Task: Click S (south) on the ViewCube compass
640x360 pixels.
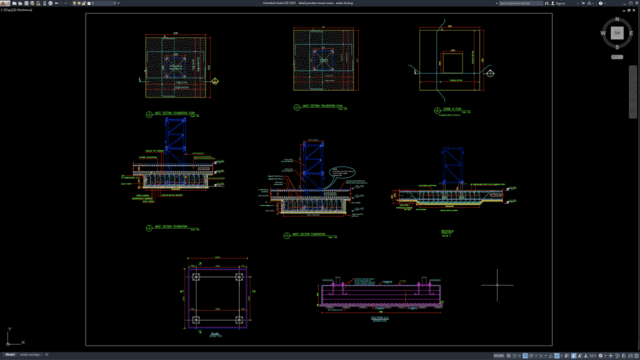Action: [617, 47]
